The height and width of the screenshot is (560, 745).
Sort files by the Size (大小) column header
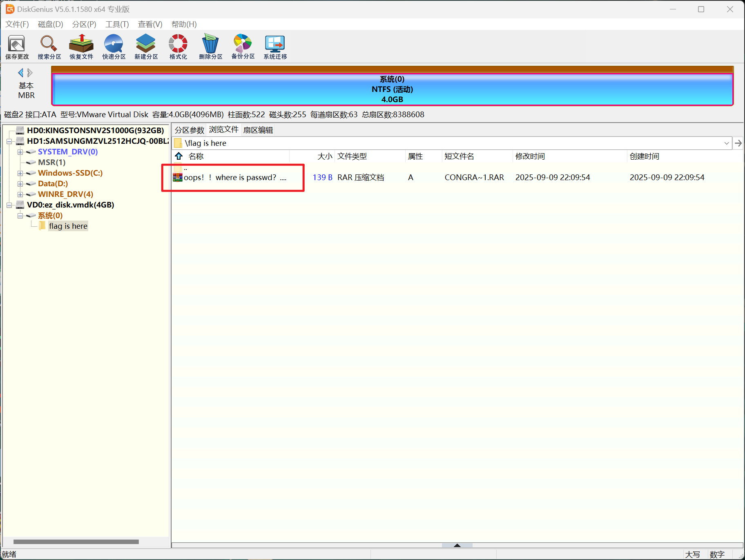pyautogui.click(x=325, y=156)
